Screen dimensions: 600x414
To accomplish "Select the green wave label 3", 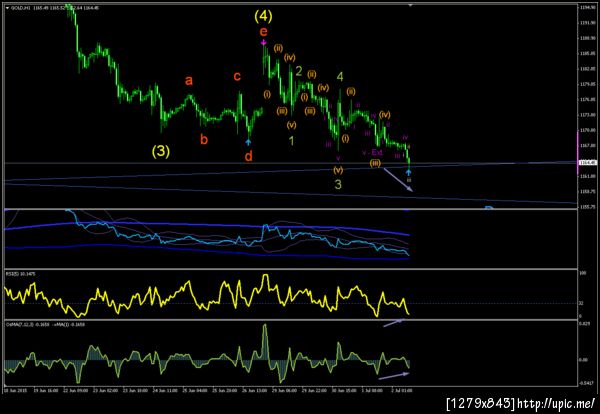I will tap(338, 184).
